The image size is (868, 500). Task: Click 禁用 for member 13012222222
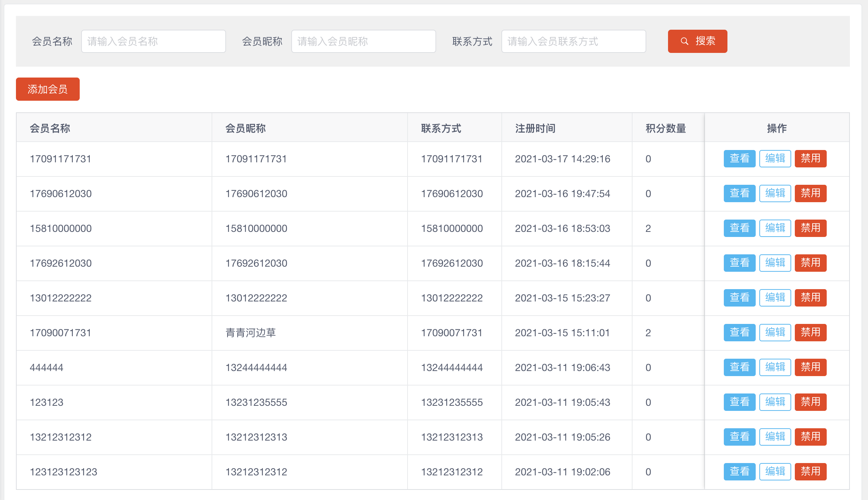pos(811,298)
